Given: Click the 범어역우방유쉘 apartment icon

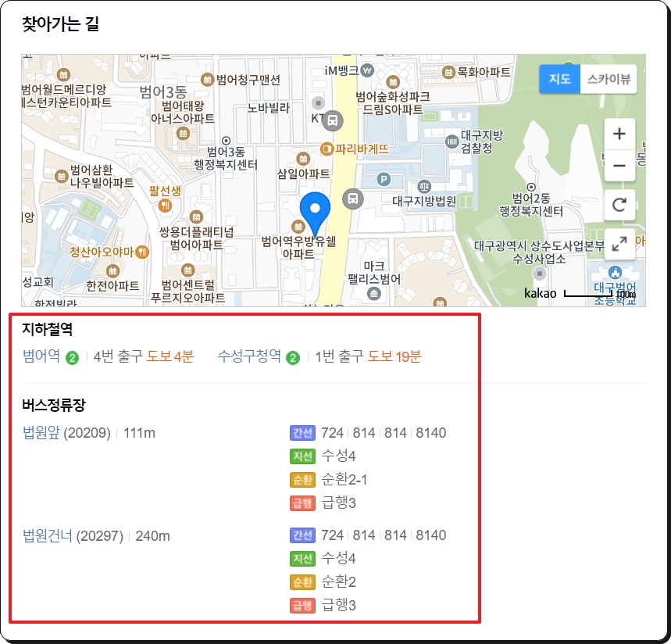Looking at the screenshot, I should point(298,227).
